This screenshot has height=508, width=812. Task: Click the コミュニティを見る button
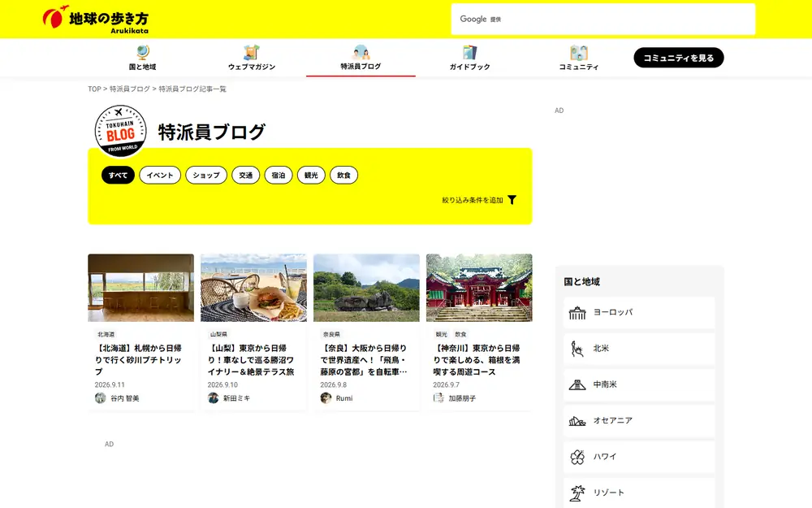click(679, 58)
